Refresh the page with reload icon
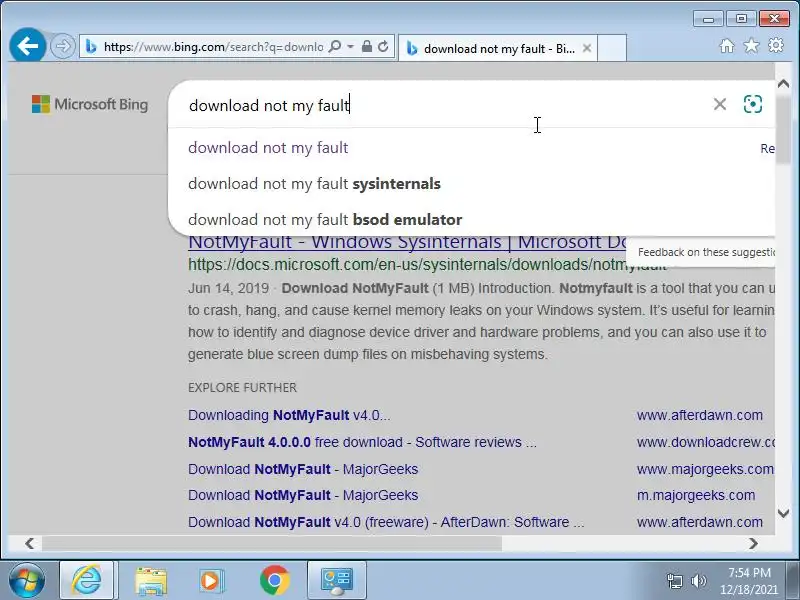Image resolution: width=800 pixels, height=600 pixels. click(383, 47)
